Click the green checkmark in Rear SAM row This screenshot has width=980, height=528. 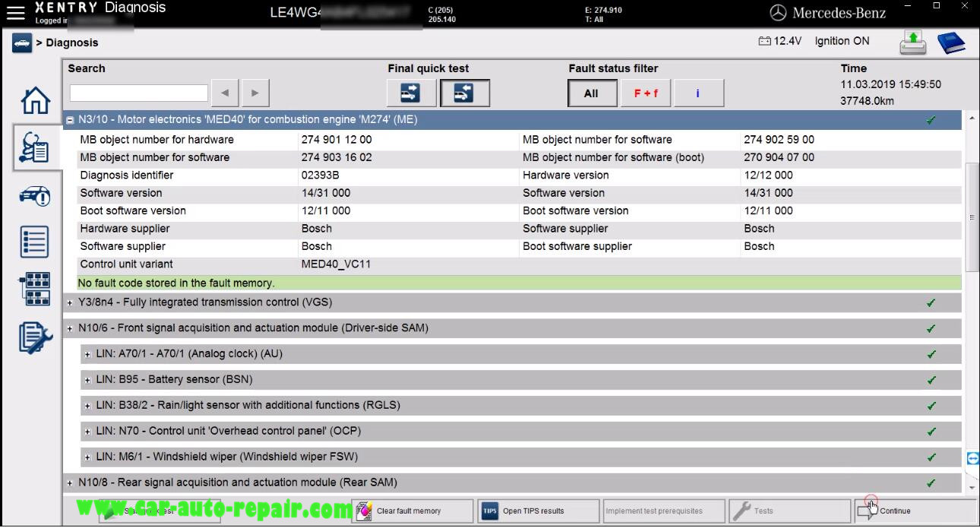coord(931,483)
